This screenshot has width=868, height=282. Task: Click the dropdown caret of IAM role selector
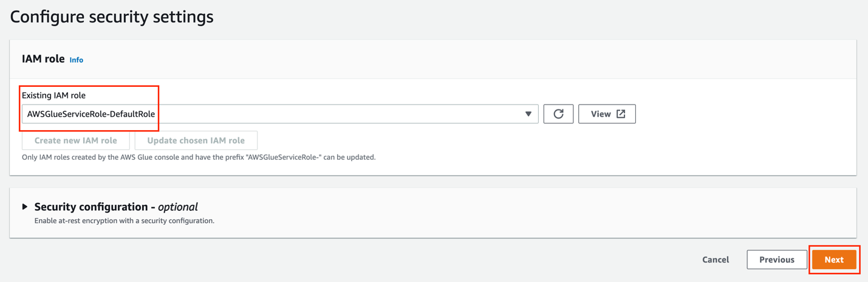528,114
